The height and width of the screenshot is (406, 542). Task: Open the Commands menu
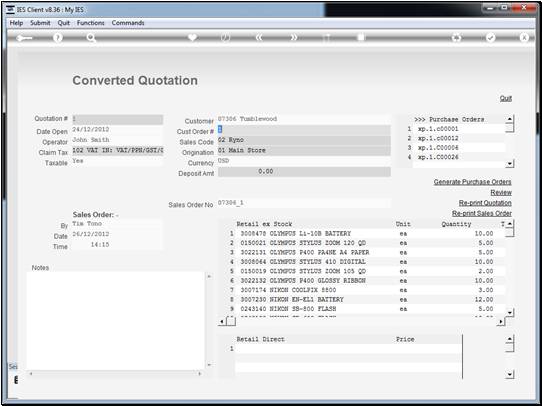coord(128,23)
